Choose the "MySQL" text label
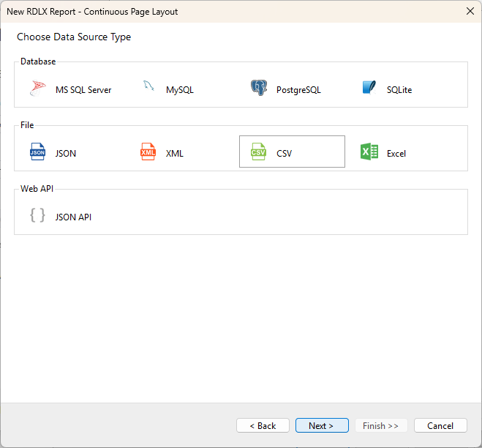The height and width of the screenshot is (448, 482). [180, 90]
